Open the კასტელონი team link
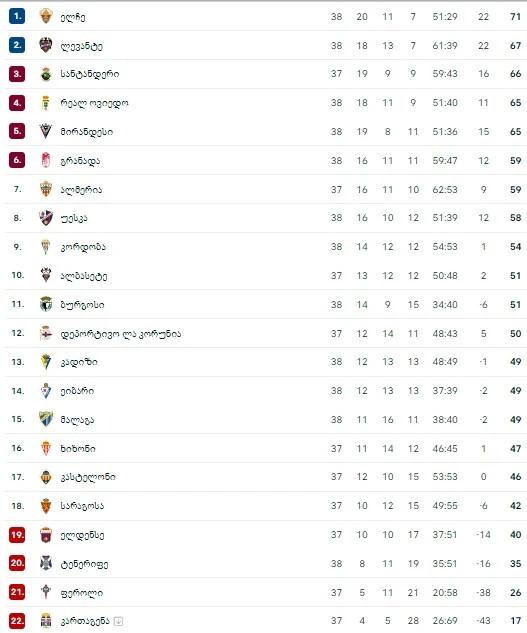Screen dimensions: 527x633 [x=88, y=477]
